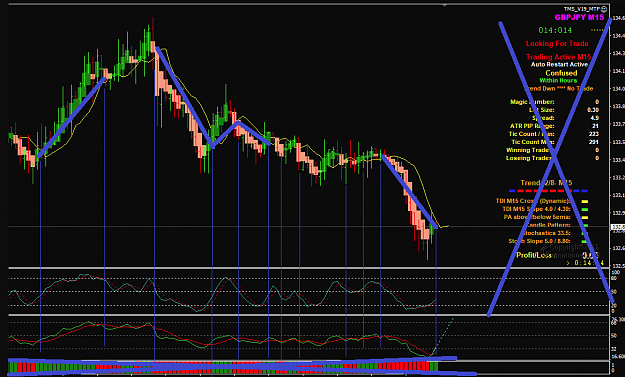
Task: Click the Winning Trades value 0
Action: (x=597, y=150)
